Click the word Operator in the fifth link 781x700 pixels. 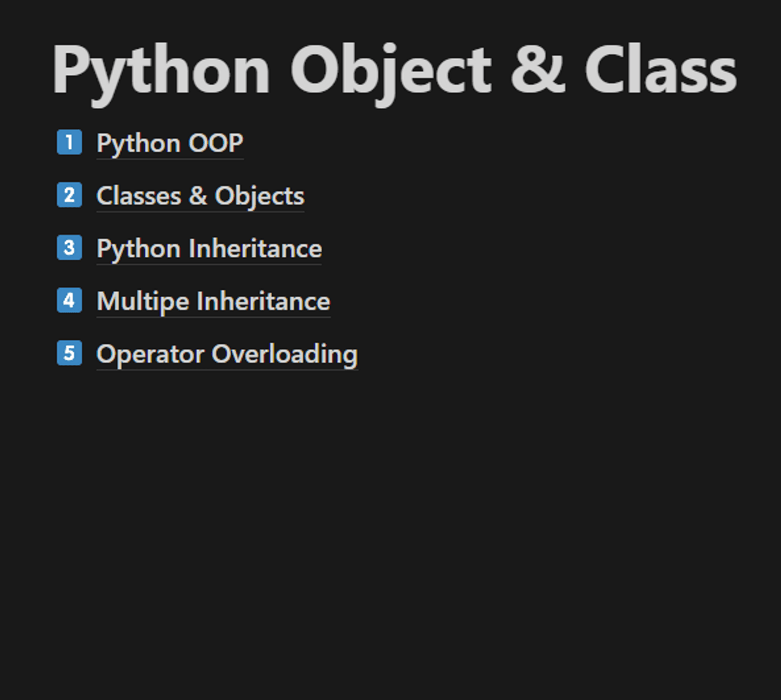click(150, 354)
